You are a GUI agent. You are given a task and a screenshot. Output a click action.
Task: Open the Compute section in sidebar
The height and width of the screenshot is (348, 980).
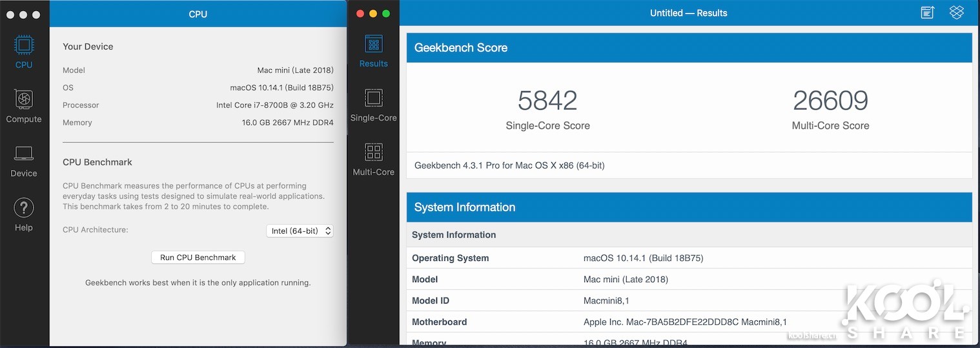point(24,106)
